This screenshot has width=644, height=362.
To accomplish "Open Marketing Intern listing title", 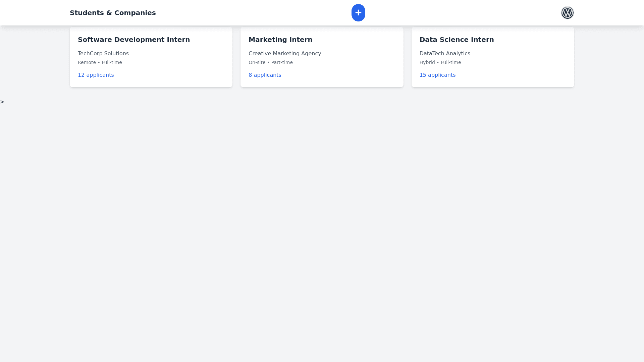I will pyautogui.click(x=280, y=40).
